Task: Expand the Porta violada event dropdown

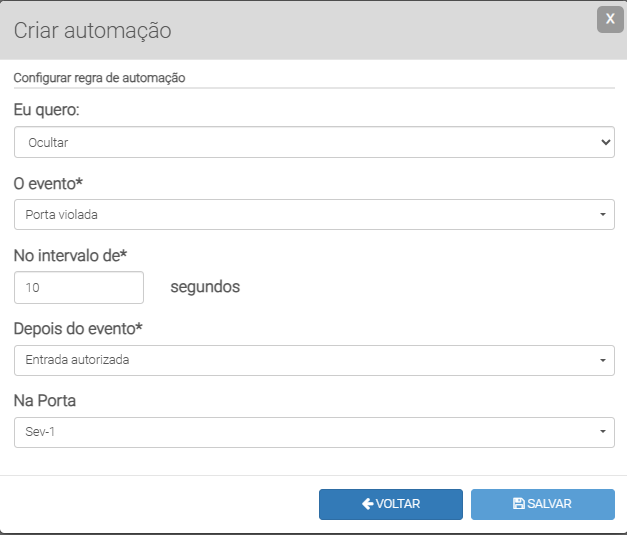Action: pyautogui.click(x=300, y=215)
